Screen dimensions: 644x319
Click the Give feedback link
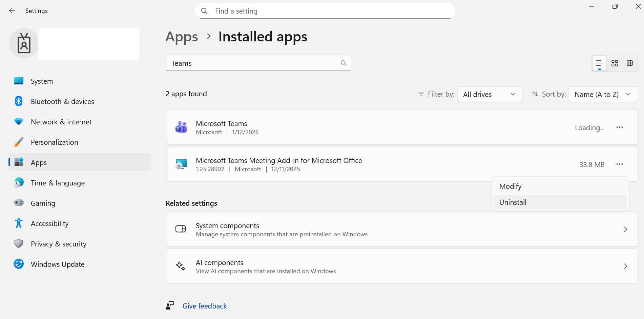204,306
